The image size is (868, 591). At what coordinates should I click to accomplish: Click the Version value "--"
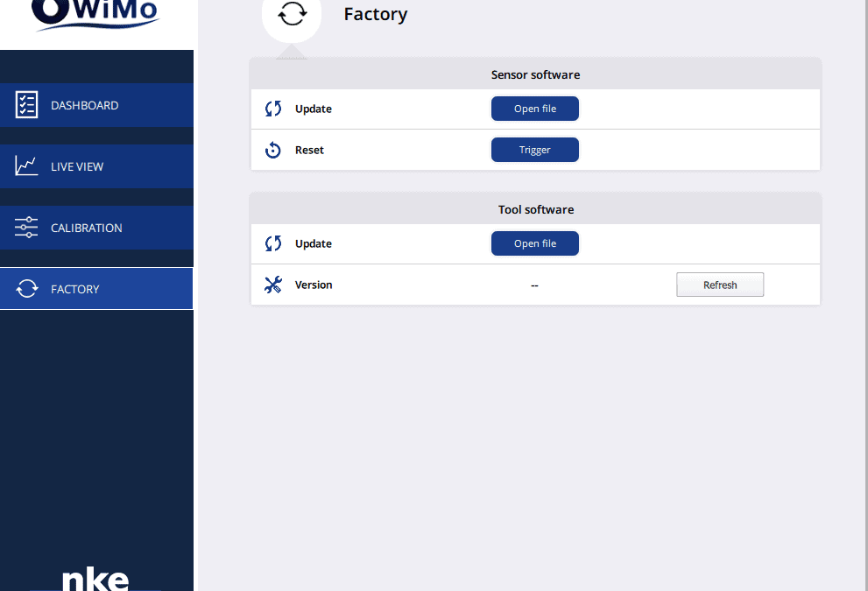[x=534, y=285]
